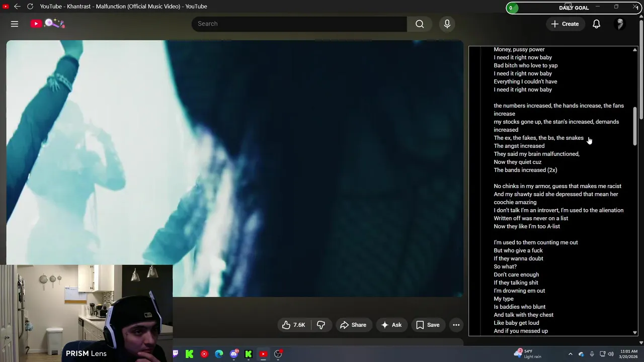Click lyric 'Don't care enough'
This screenshot has width=644, height=362.
click(x=516, y=275)
